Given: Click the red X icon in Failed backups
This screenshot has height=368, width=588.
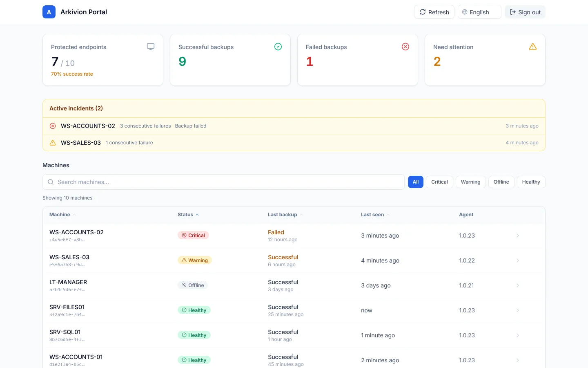Looking at the screenshot, I should (405, 47).
